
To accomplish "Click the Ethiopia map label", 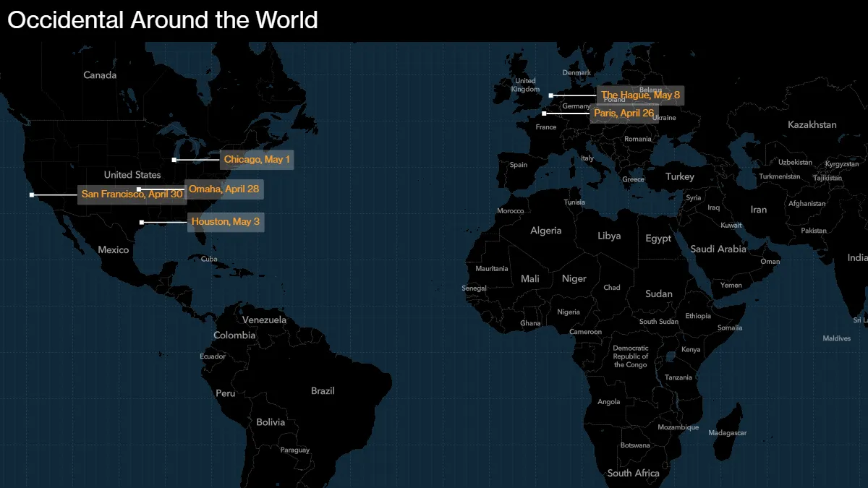I will (x=698, y=316).
